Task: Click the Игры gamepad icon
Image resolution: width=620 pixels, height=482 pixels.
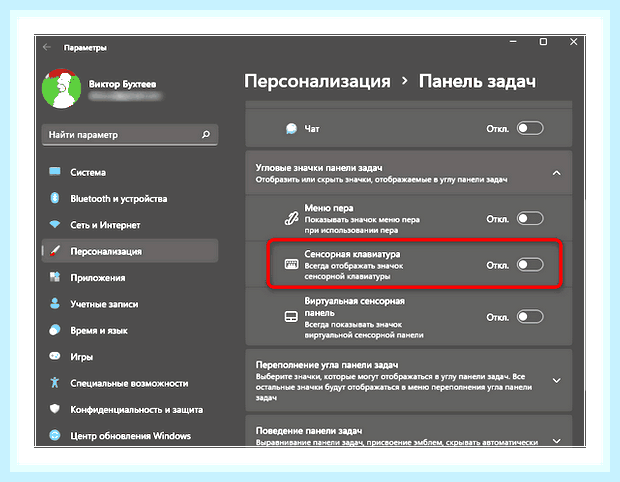Action: [55, 356]
